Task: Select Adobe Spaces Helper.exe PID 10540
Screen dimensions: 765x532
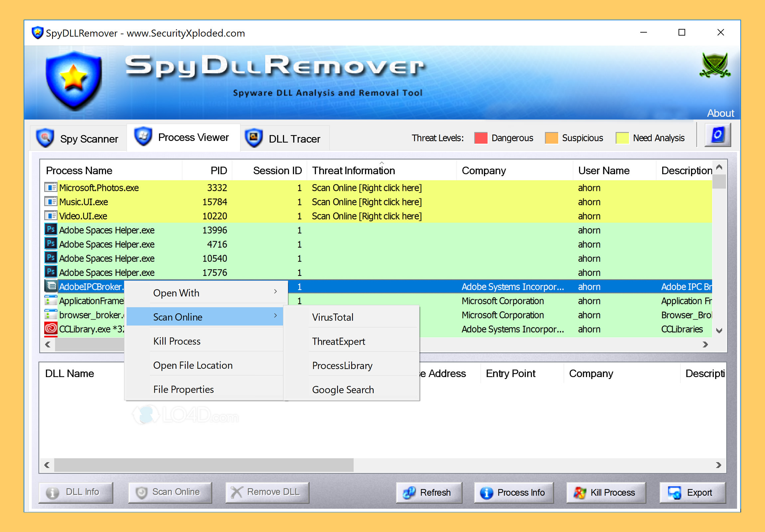Action: pyautogui.click(x=379, y=258)
